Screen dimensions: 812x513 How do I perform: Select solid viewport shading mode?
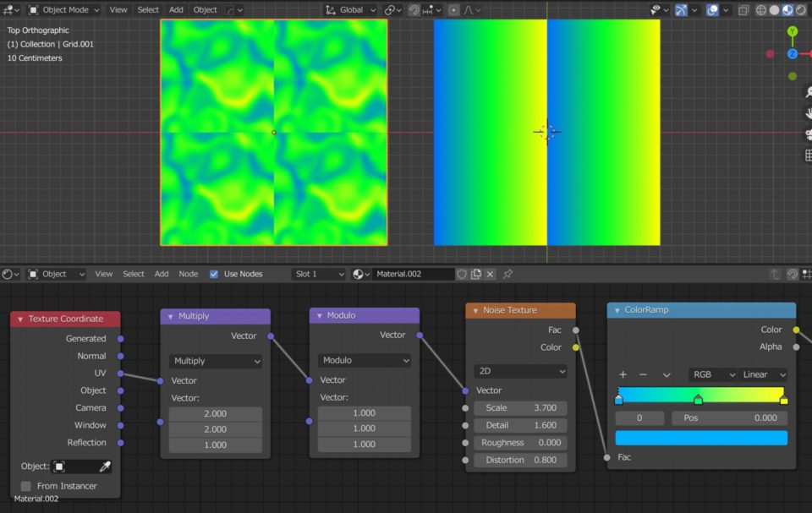point(774,9)
